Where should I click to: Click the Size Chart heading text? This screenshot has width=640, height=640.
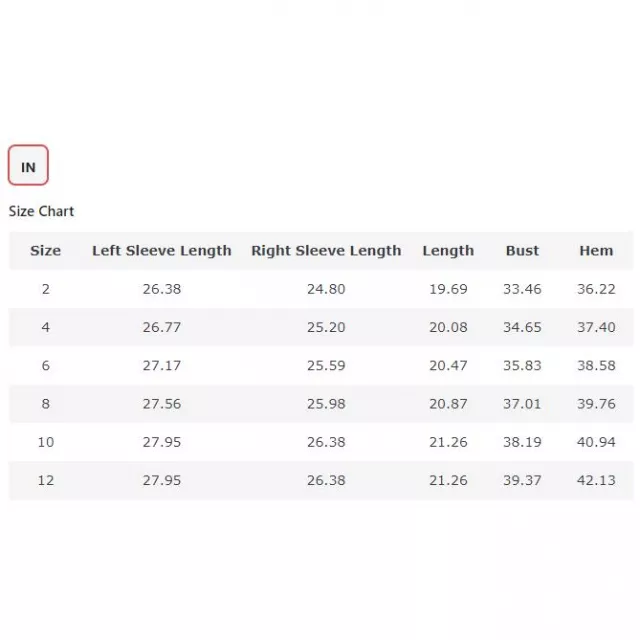(41, 211)
